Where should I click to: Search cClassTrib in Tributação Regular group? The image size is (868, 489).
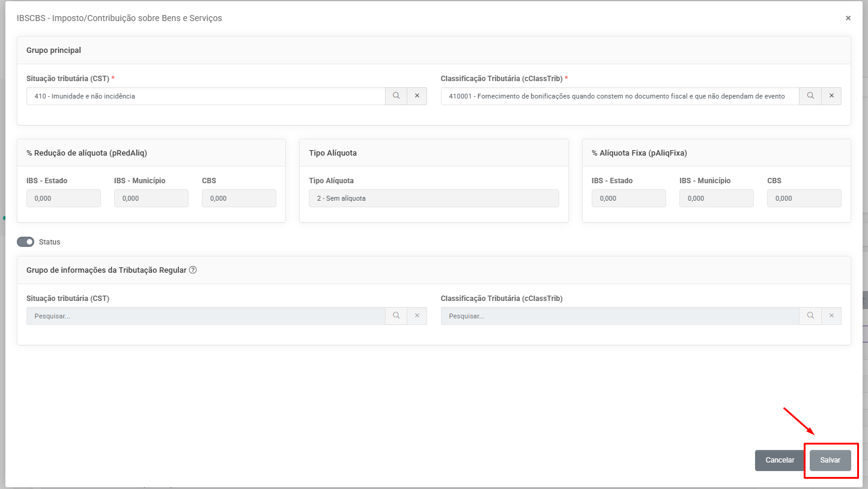(810, 316)
